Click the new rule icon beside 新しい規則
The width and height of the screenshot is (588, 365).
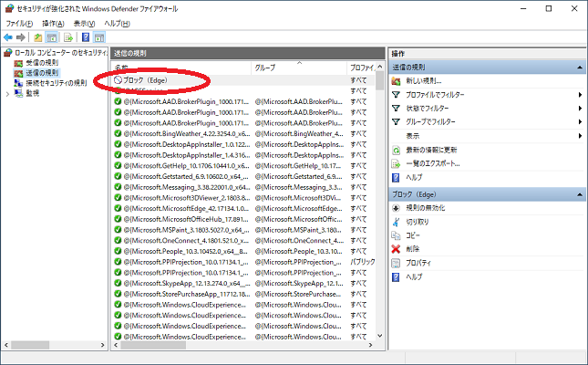point(396,80)
